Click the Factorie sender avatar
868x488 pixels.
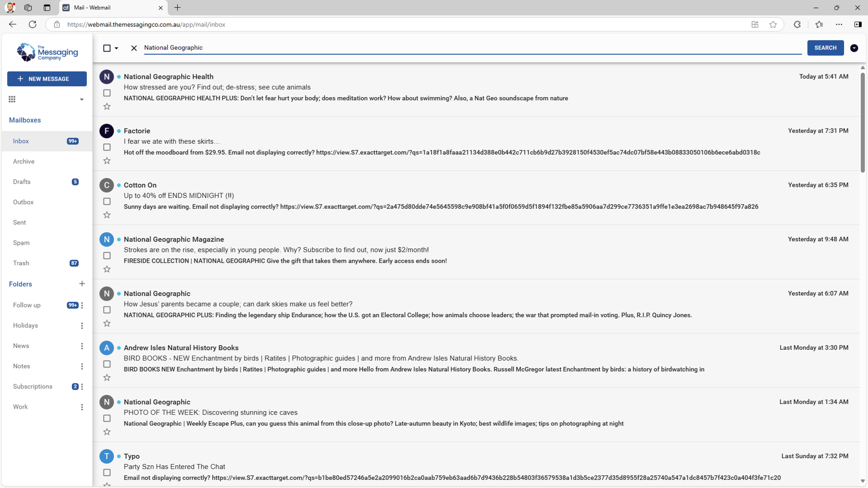(x=107, y=131)
